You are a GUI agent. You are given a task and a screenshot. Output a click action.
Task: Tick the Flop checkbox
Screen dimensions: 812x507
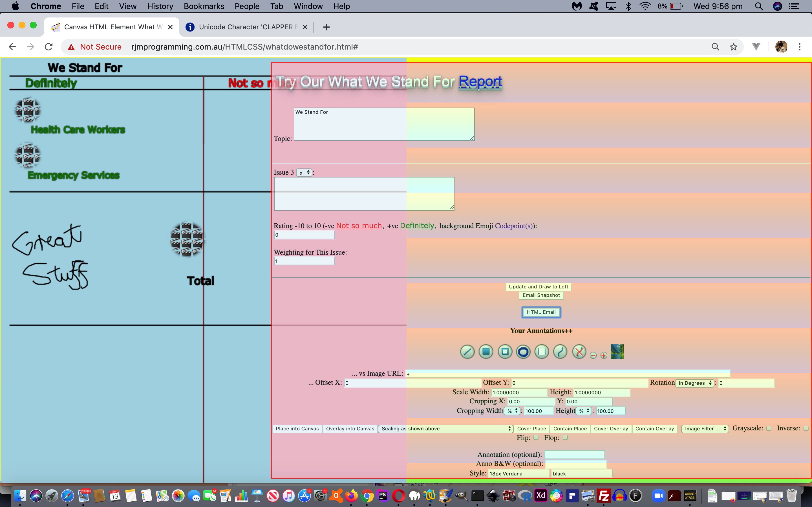[x=565, y=438]
